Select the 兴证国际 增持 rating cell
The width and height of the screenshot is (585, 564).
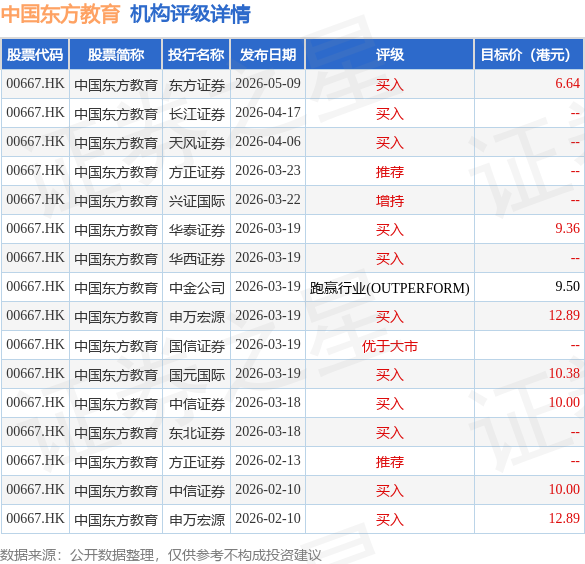point(390,201)
